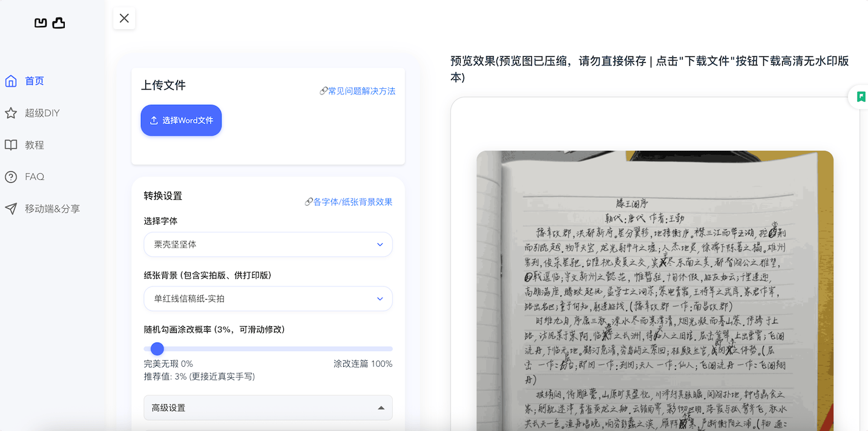Click the 转换设置 heading
This screenshot has width=868, height=431.
point(163,196)
